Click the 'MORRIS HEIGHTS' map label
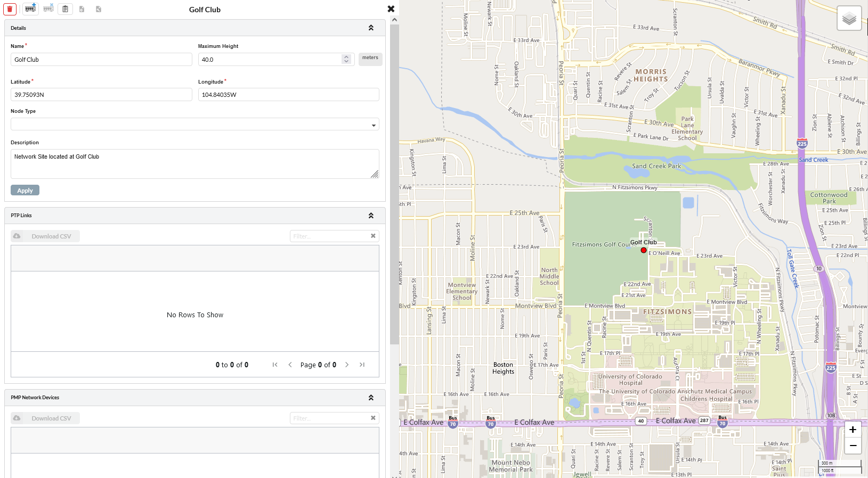Image resolution: width=868 pixels, height=478 pixels. 651,76
